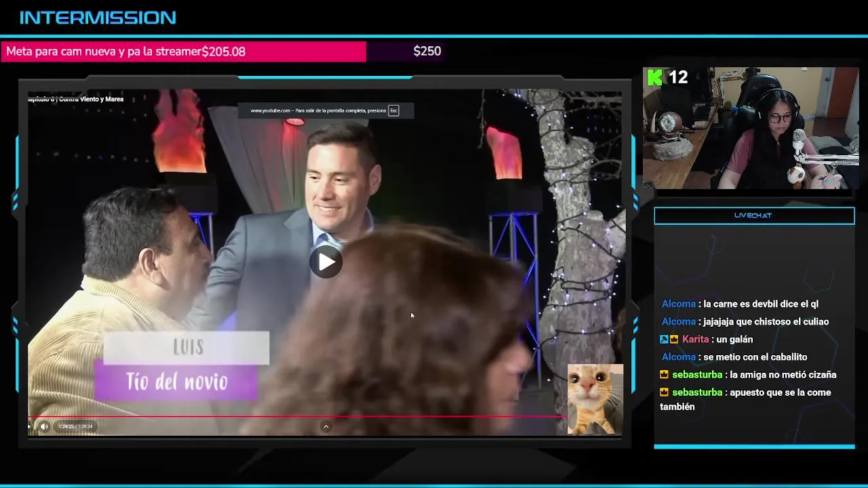Viewport: 868px width, 488px height.
Task: Click crown badge on 'la amiga no metió' message
Action: coord(665,374)
